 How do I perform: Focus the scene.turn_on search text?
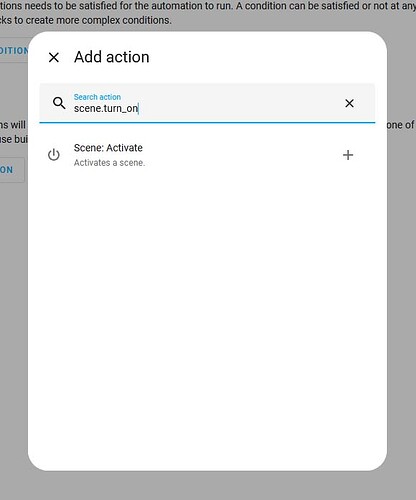pos(106,109)
